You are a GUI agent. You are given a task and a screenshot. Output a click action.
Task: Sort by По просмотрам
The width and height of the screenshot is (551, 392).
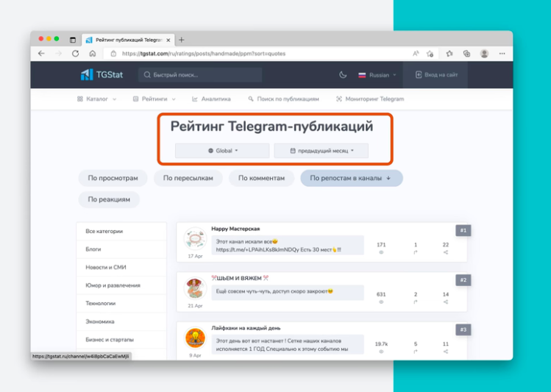113,178
